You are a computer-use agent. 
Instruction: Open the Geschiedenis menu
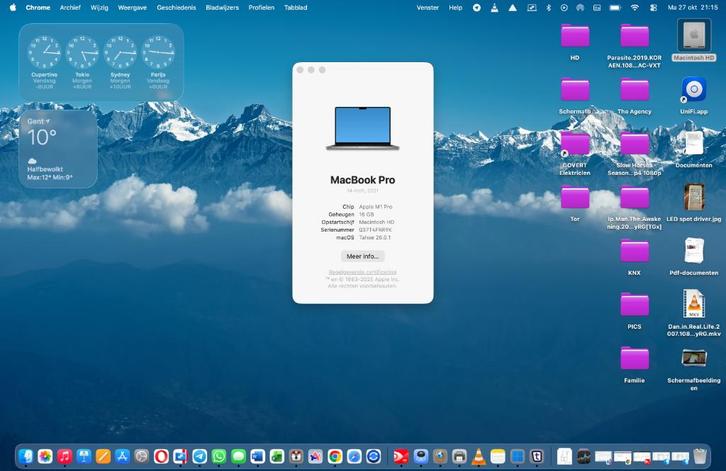[x=177, y=7]
